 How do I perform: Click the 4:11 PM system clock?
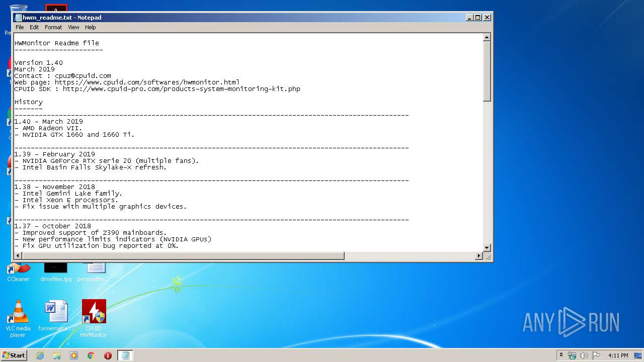[x=618, y=355]
